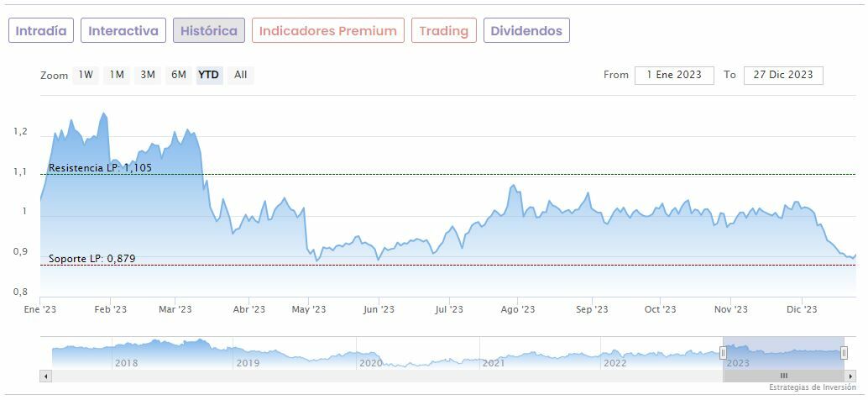Image resolution: width=868 pixels, height=400 pixels.
Task: Show the Dividendos tab
Action: point(526,31)
